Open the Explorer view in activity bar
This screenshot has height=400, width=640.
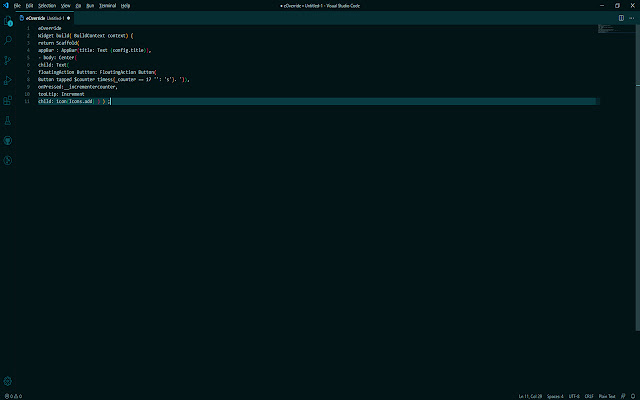tap(8, 20)
